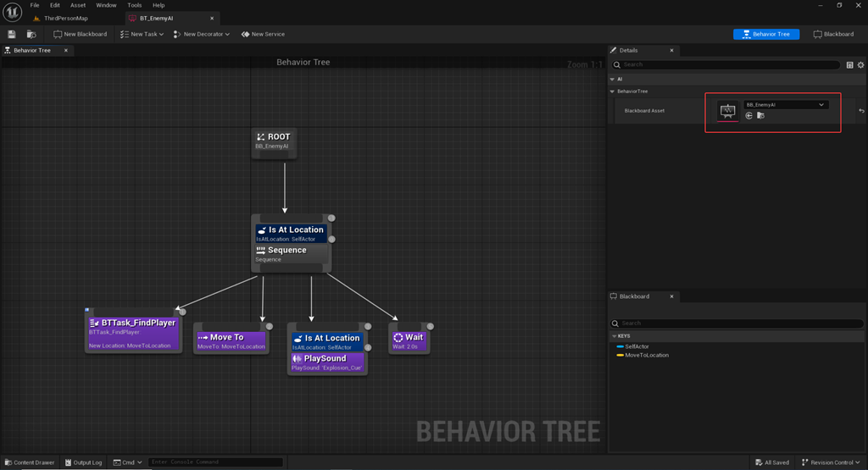Viewport: 868px width, 470px height.
Task: Close the Blackboard panel tab
Action: tap(672, 296)
